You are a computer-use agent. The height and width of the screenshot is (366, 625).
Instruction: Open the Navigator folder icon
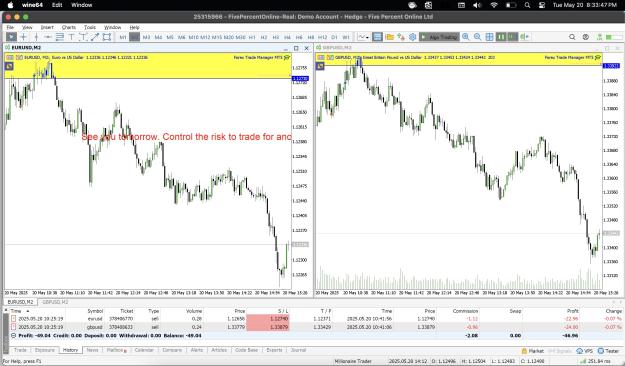tap(389, 37)
